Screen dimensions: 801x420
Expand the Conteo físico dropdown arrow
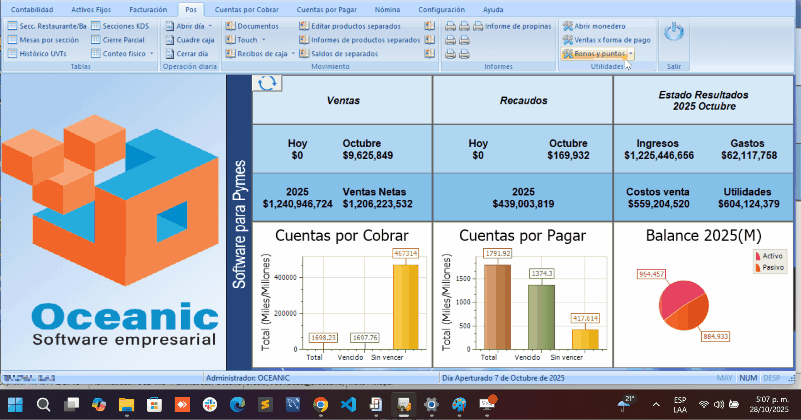(x=152, y=53)
